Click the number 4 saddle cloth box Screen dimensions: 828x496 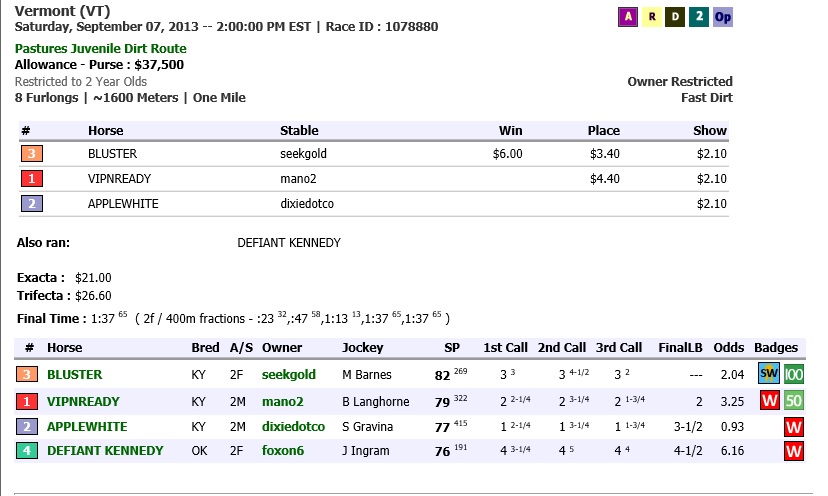[x=27, y=451]
